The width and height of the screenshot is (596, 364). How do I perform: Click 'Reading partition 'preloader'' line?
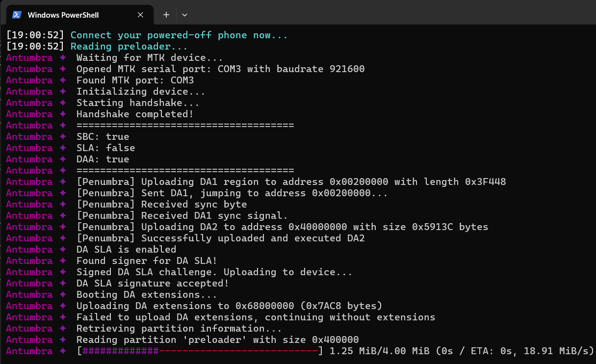pyautogui.click(x=218, y=340)
